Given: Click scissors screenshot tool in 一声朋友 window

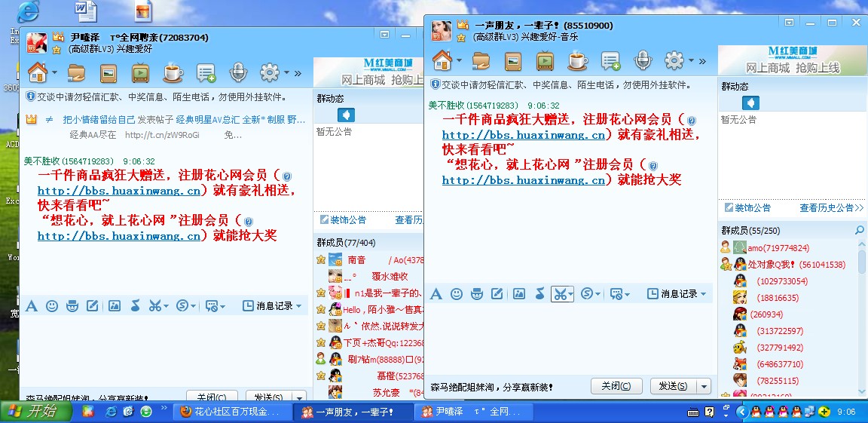Looking at the screenshot, I should coord(560,294).
